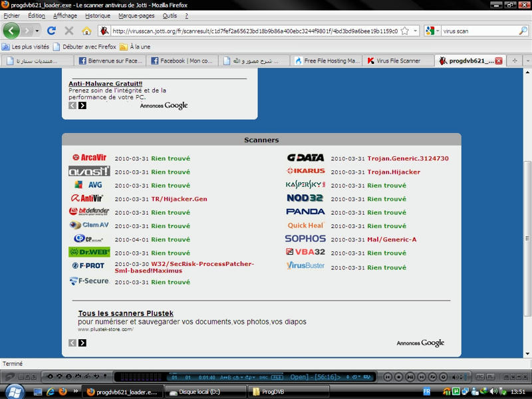Show next ad under Plustek listing
532x399 pixels.
pyautogui.click(x=82, y=342)
